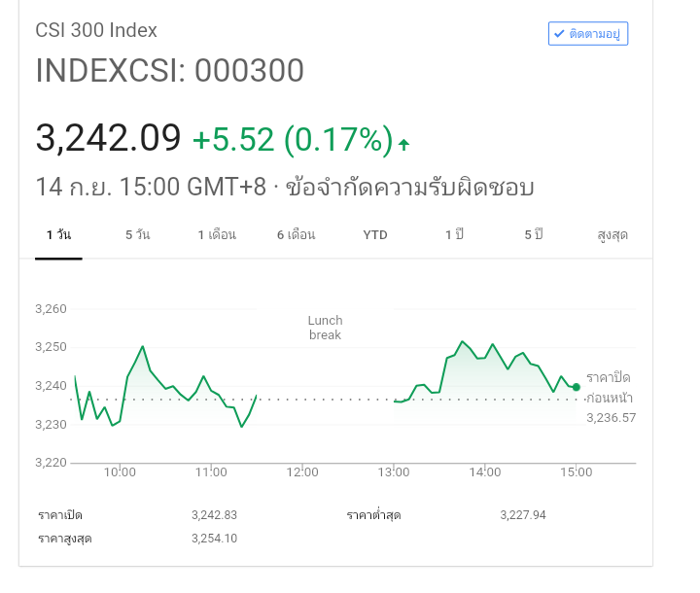Click the ราคาปิดก่อนหน้า previous close label
700x593 pixels.
click(x=609, y=387)
